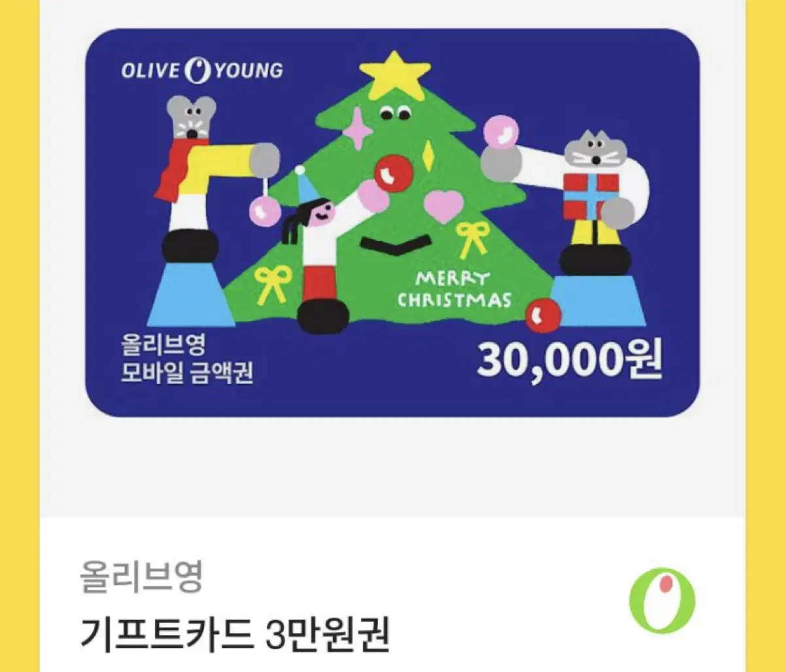The height and width of the screenshot is (672, 785).
Task: Click the red gift box with blue ribbon
Action: pyautogui.click(x=591, y=196)
